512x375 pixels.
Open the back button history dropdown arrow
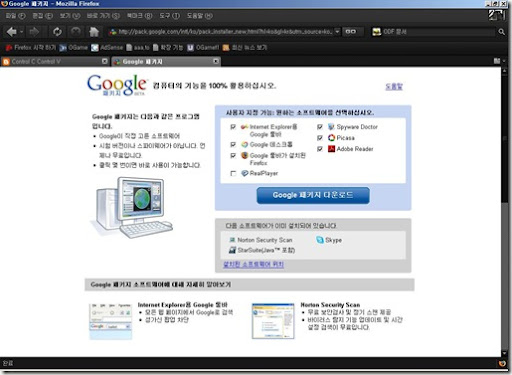[21, 32]
